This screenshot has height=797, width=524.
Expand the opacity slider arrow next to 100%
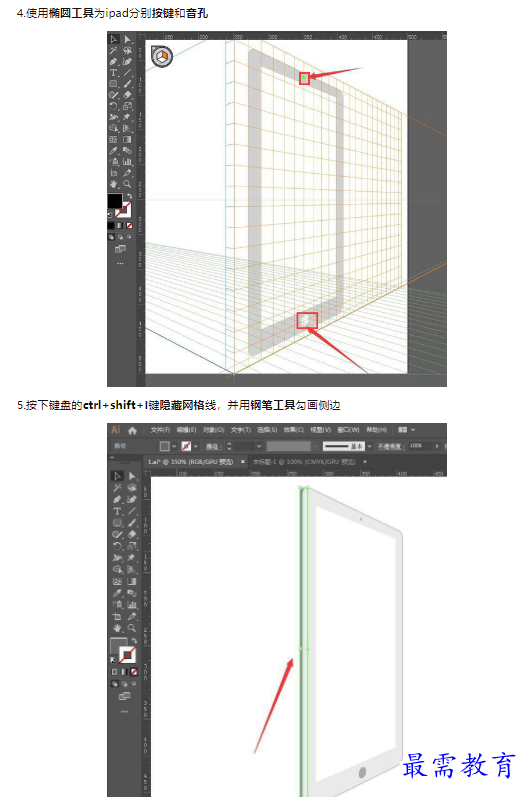pyautogui.click(x=437, y=446)
